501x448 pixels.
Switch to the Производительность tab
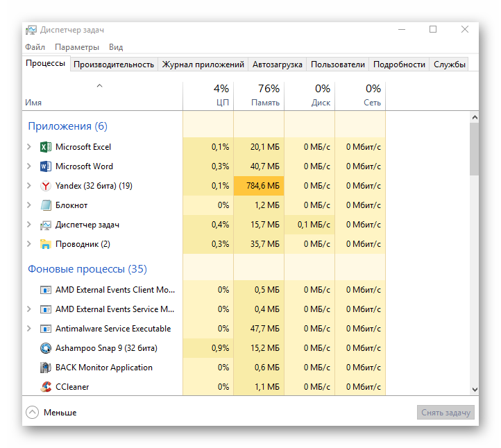point(114,64)
